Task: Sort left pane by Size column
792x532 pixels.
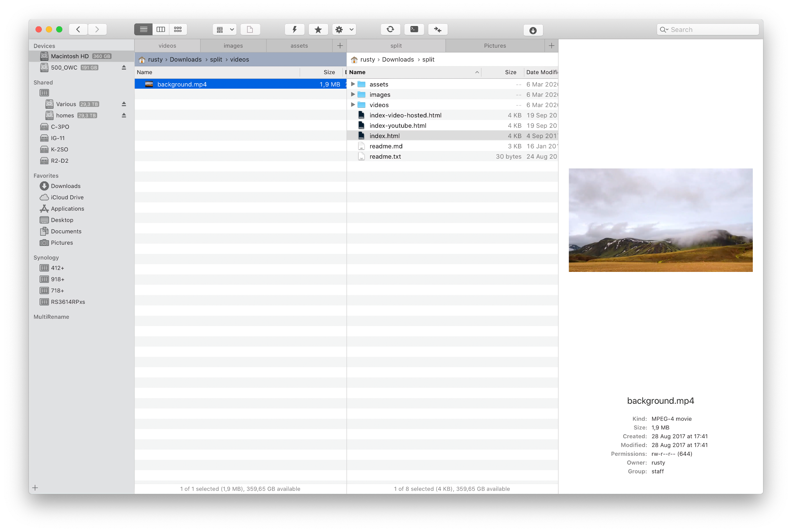Action: pyautogui.click(x=321, y=72)
